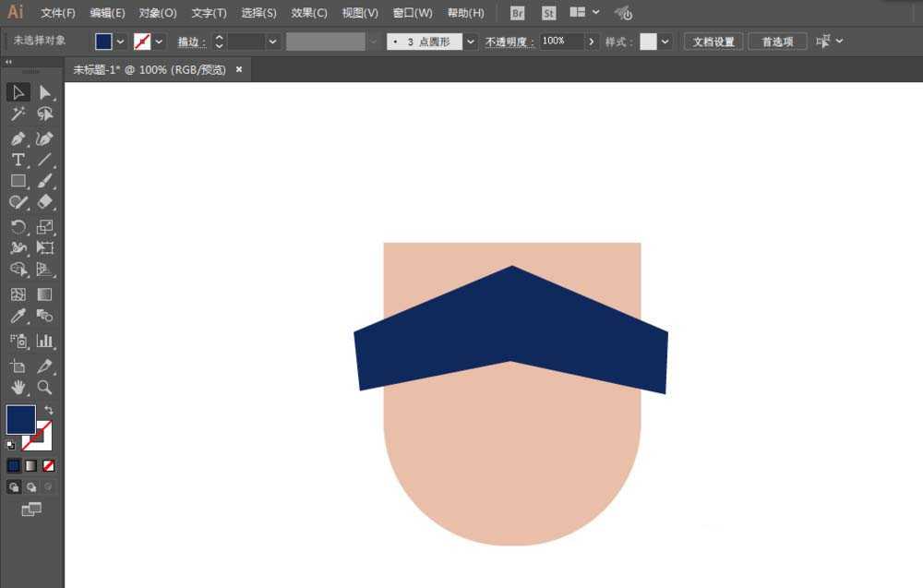
Task: Open the 效果(C) menu
Action: pyautogui.click(x=309, y=13)
